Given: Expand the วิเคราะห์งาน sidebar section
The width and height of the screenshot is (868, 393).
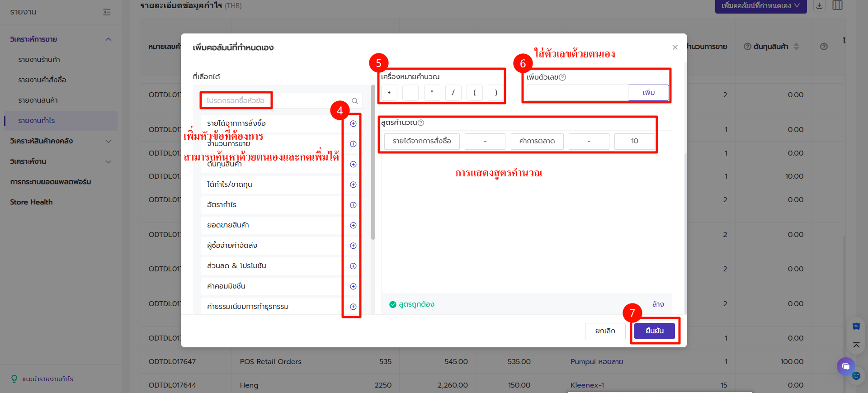Looking at the screenshot, I should tap(108, 161).
